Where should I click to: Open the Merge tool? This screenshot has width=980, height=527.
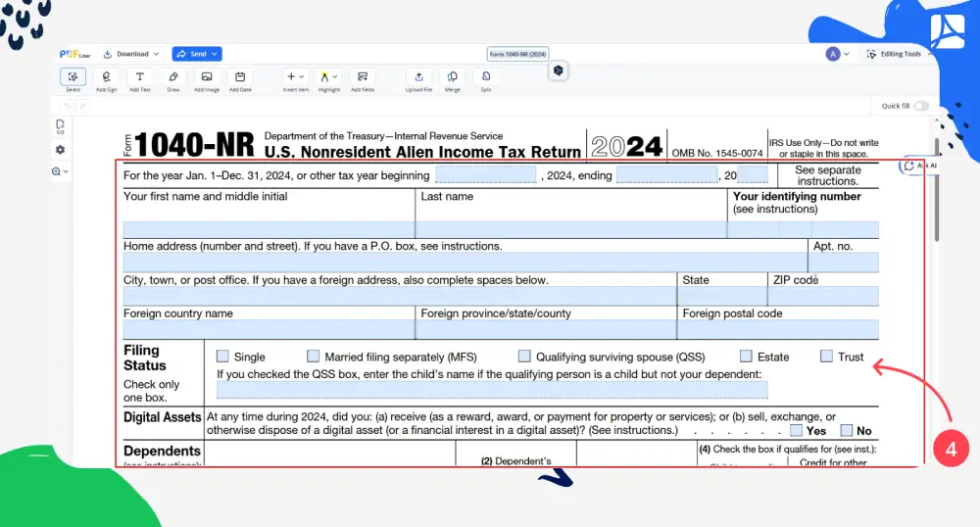click(453, 76)
